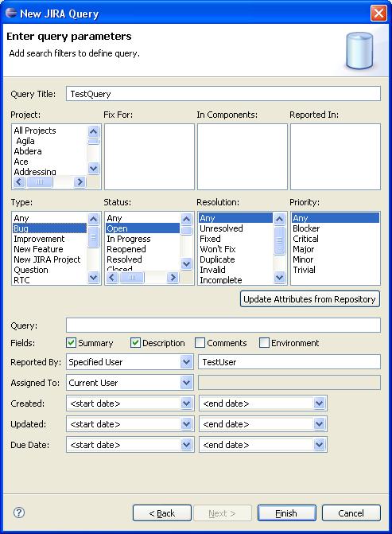The image size is (392, 534).
Task: Click the scroll-right arrow under Project list
Action: pyautogui.click(x=80, y=182)
